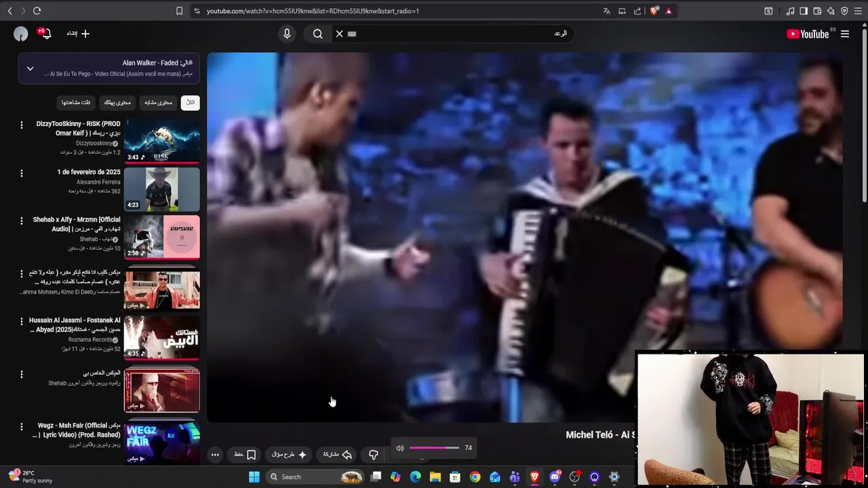Open Hussain Al Jassmi Fostanek thumbnail
This screenshot has width=868, height=488.
pyautogui.click(x=162, y=338)
